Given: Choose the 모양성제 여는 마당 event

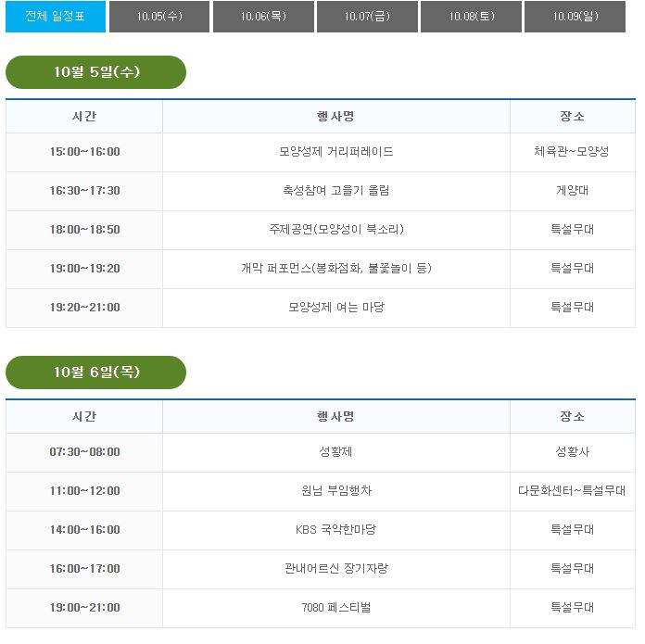Looking at the screenshot, I should pos(335,308).
